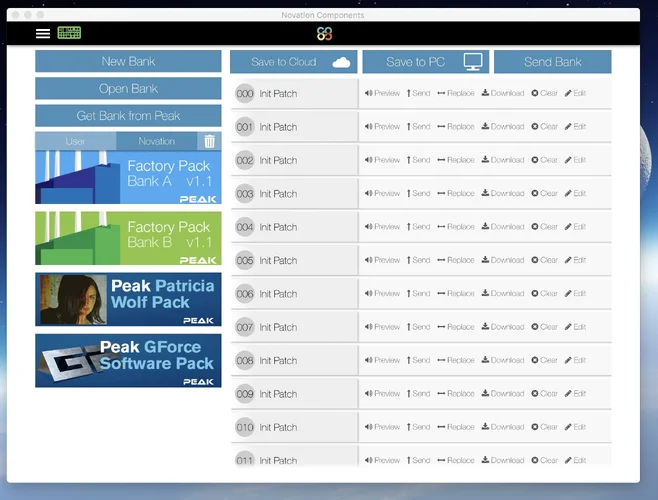Select Init Patch in slot 004
This screenshot has width=658, height=500.
tap(278, 227)
